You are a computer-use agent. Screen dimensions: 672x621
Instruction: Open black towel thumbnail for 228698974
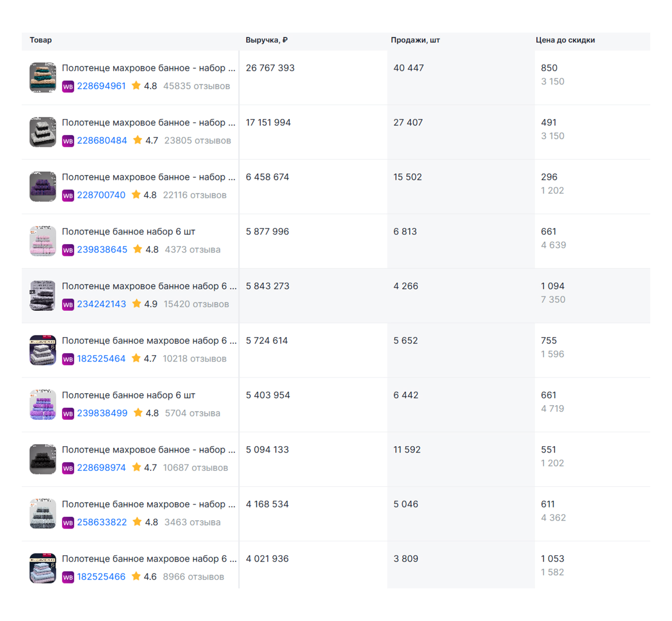pyautogui.click(x=42, y=459)
